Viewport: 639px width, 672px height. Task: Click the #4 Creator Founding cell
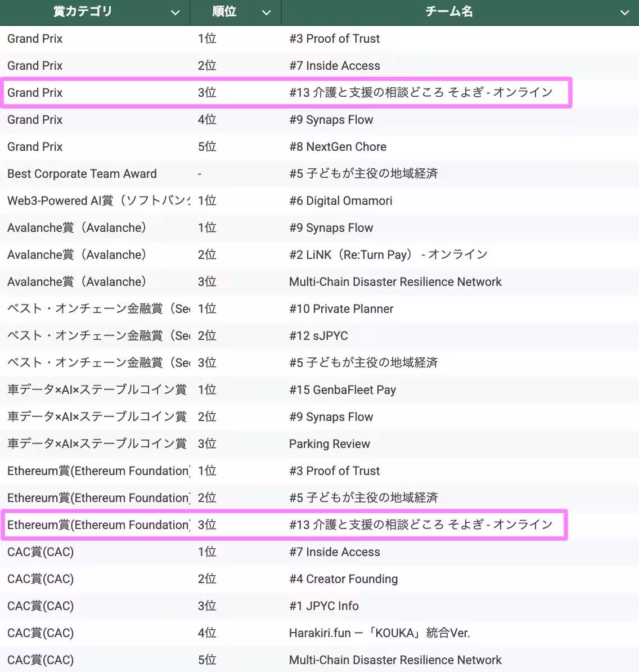(343, 579)
